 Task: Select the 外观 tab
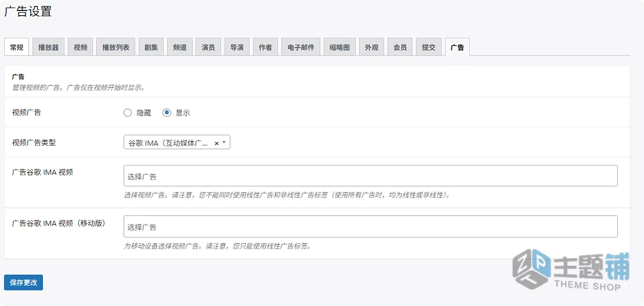coord(372,47)
